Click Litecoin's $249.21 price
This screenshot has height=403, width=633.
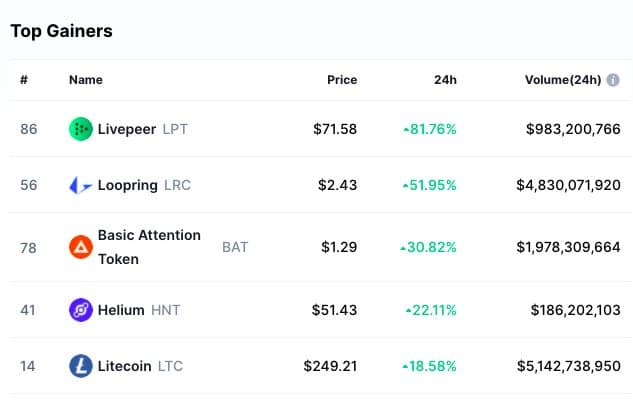pos(330,366)
